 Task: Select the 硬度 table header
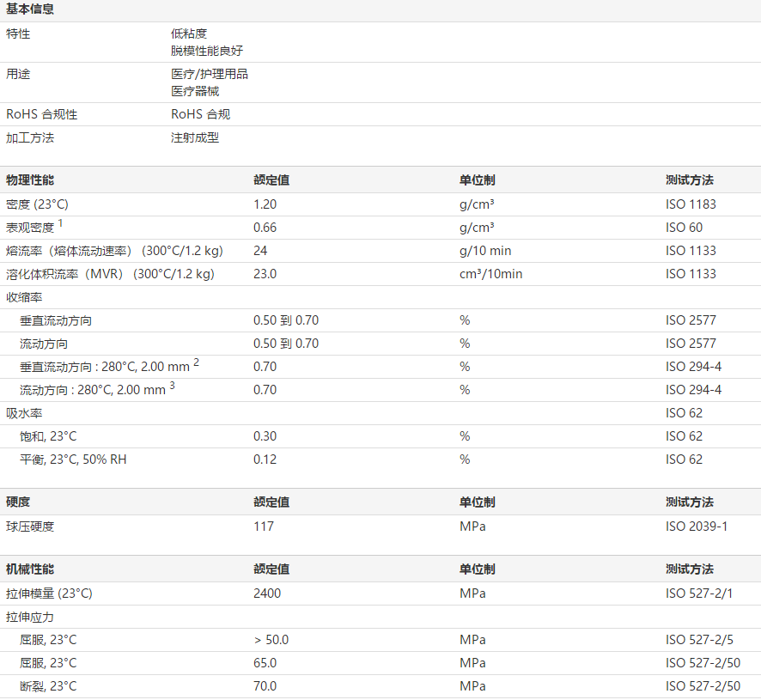(x=18, y=502)
